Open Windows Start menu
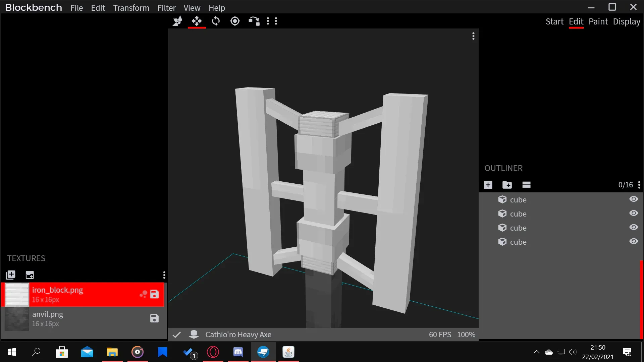The image size is (644, 362). click(12, 352)
